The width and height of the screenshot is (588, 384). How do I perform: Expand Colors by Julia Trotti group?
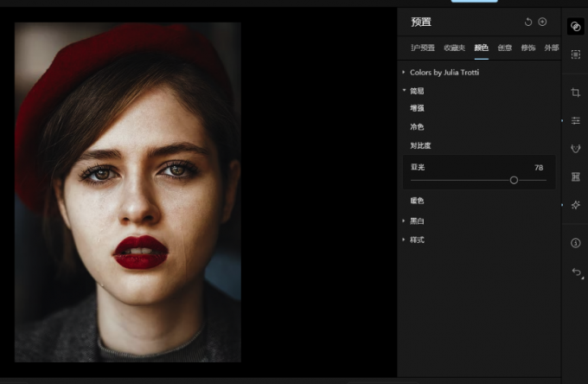tap(444, 73)
